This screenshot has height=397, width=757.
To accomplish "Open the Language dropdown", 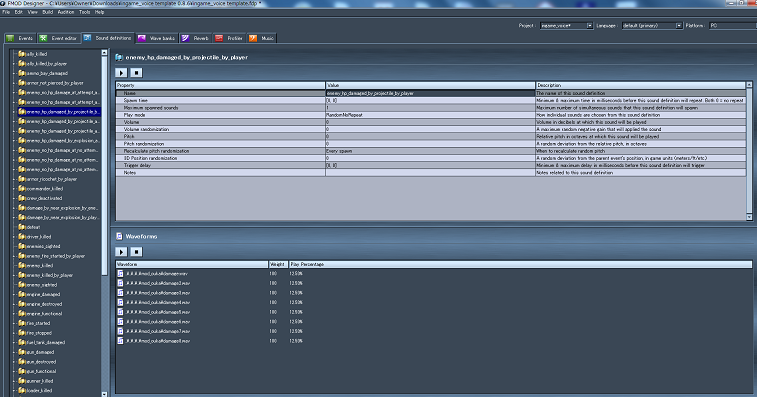I will (679, 26).
